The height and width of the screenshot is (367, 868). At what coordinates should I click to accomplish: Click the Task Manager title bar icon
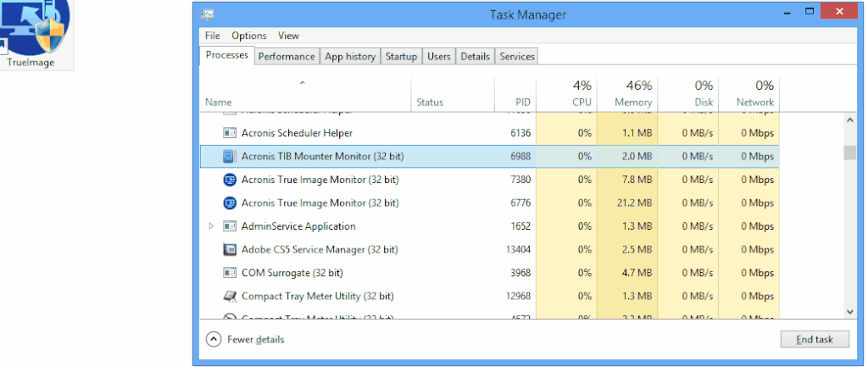click(208, 15)
